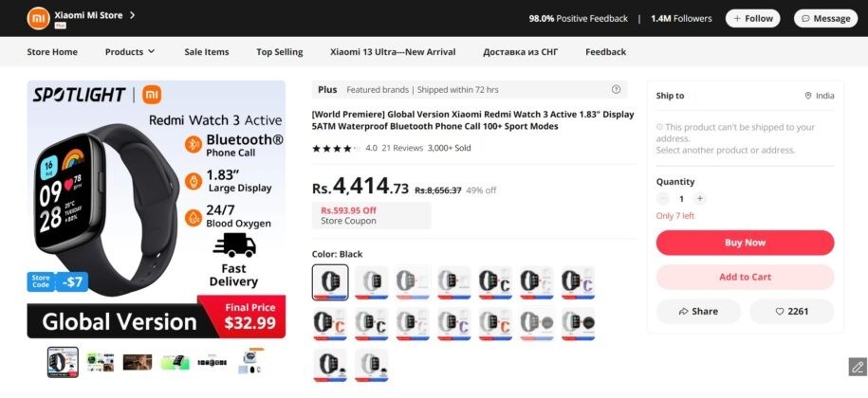Open the Top Selling tab
The height and width of the screenshot is (398, 868).
(280, 52)
